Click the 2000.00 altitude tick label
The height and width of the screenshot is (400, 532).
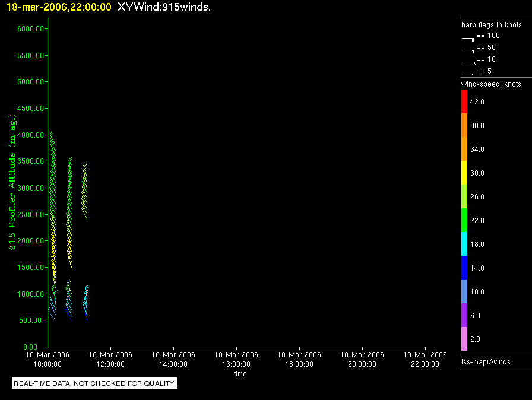(30, 241)
